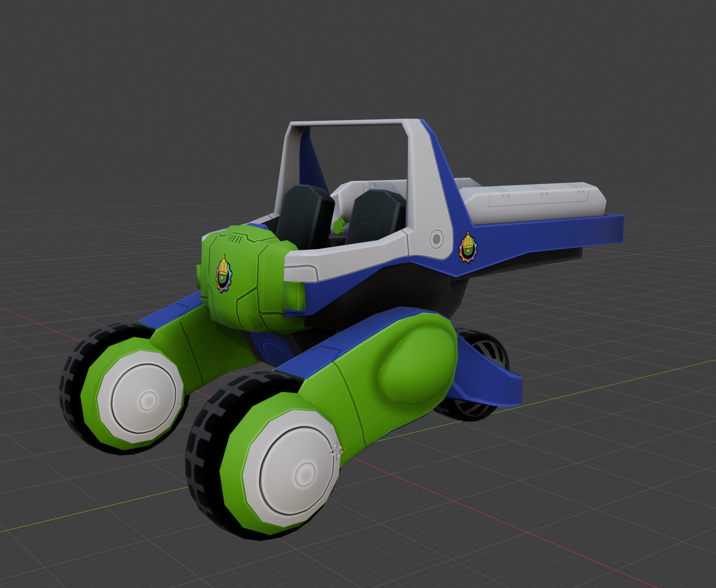Viewport: 716px width, 588px height.
Task: Select the emblem on the blue side panel
Action: (467, 247)
